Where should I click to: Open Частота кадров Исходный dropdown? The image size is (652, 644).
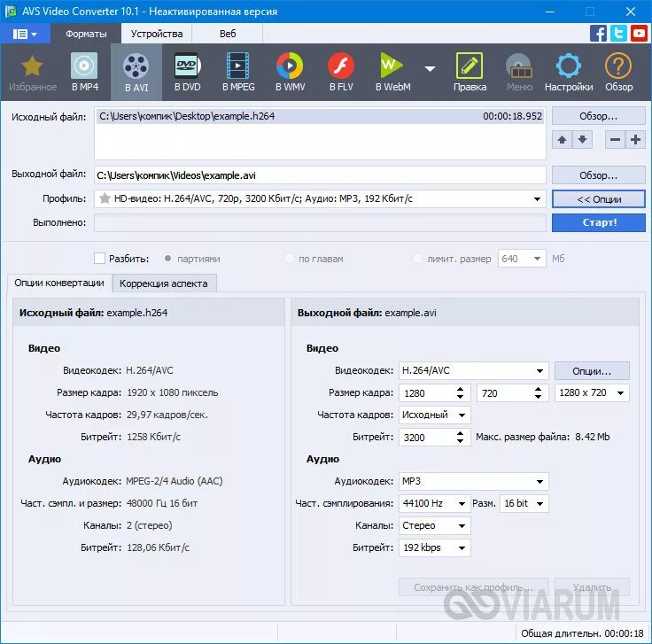(x=435, y=415)
